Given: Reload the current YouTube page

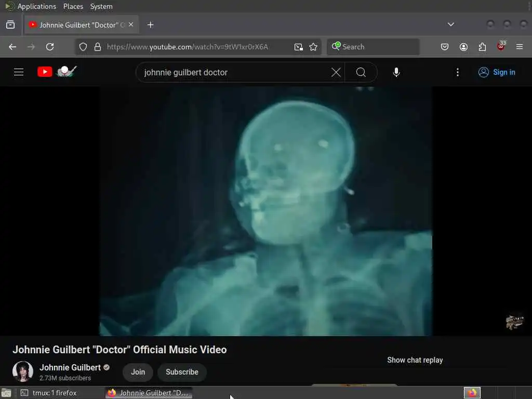Looking at the screenshot, I should (50, 47).
